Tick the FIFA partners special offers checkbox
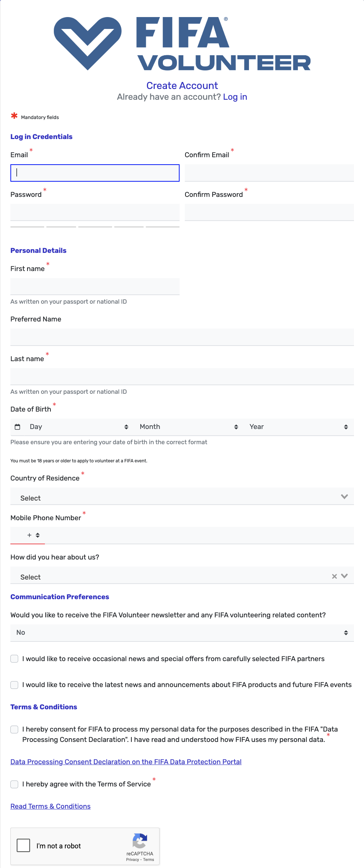 click(14, 659)
